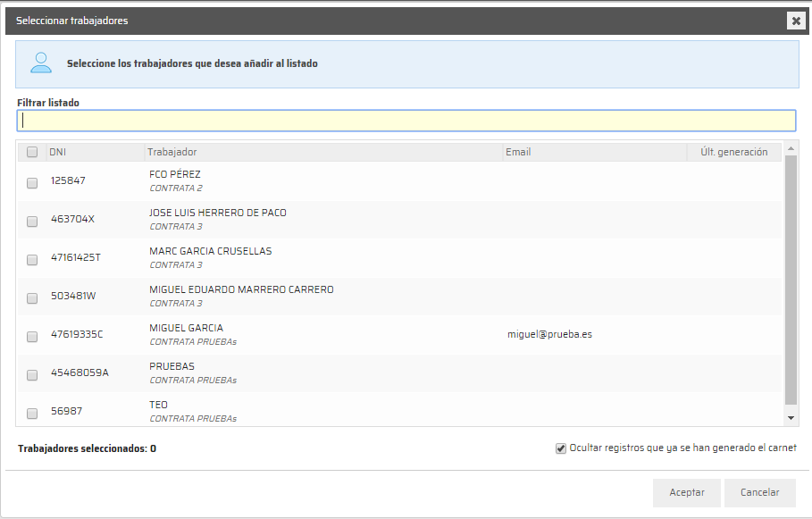Click the Filtrar listado text field
812x519 pixels.
coord(406,121)
